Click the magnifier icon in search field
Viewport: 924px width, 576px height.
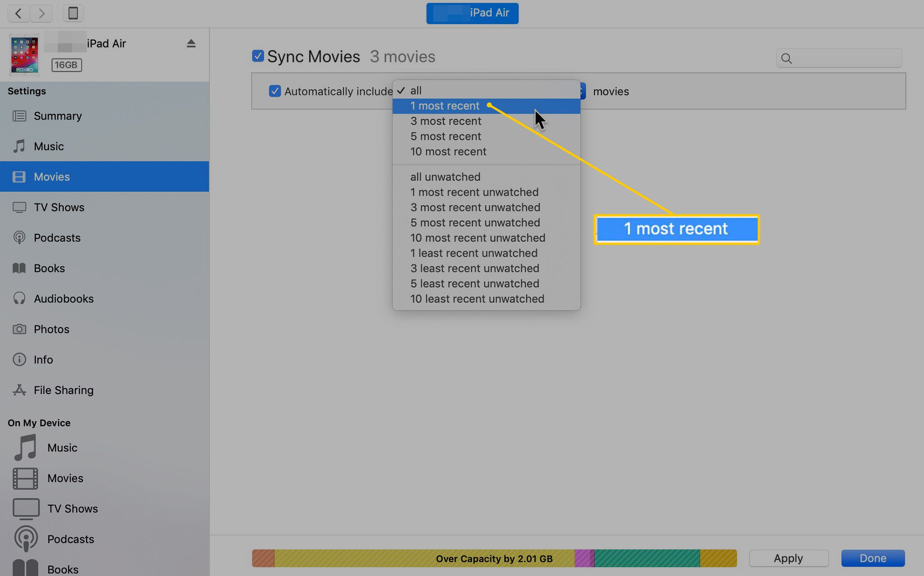(786, 58)
